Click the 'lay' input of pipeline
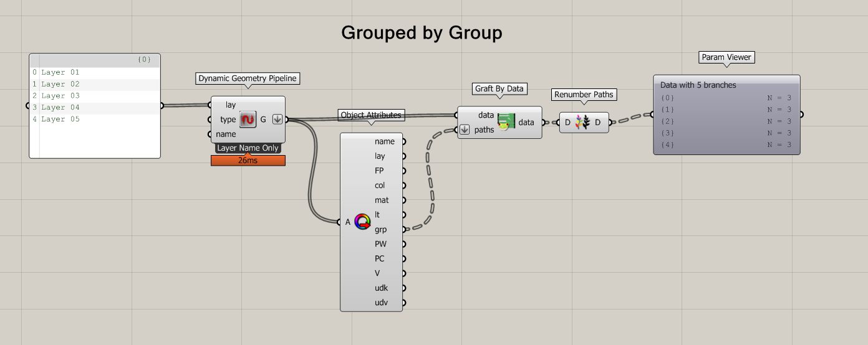Screen dimensions: 868x345 coord(230,105)
